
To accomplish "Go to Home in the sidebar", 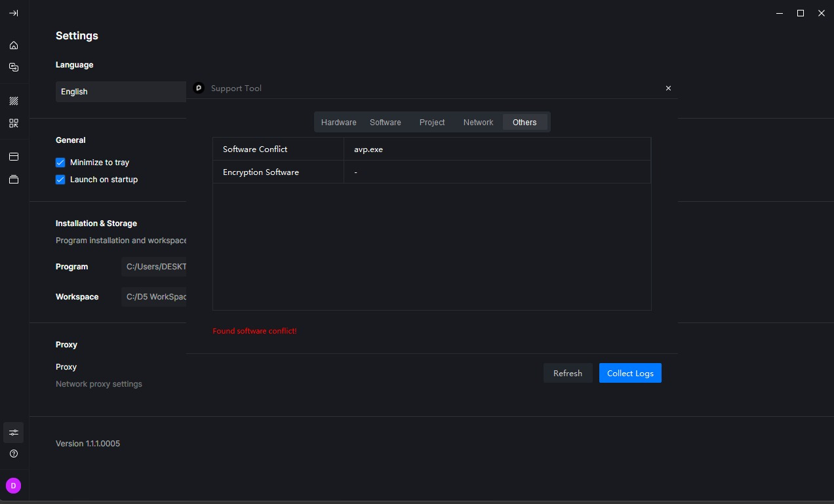I will pyautogui.click(x=14, y=45).
